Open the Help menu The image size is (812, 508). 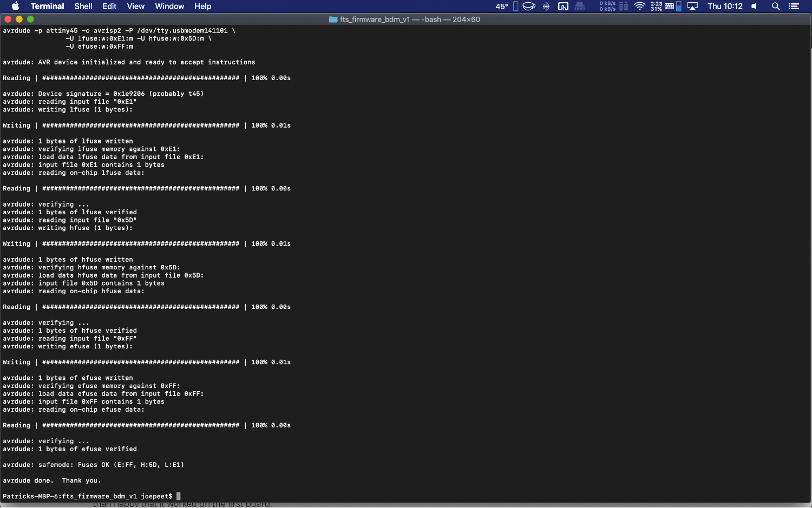pyautogui.click(x=203, y=6)
